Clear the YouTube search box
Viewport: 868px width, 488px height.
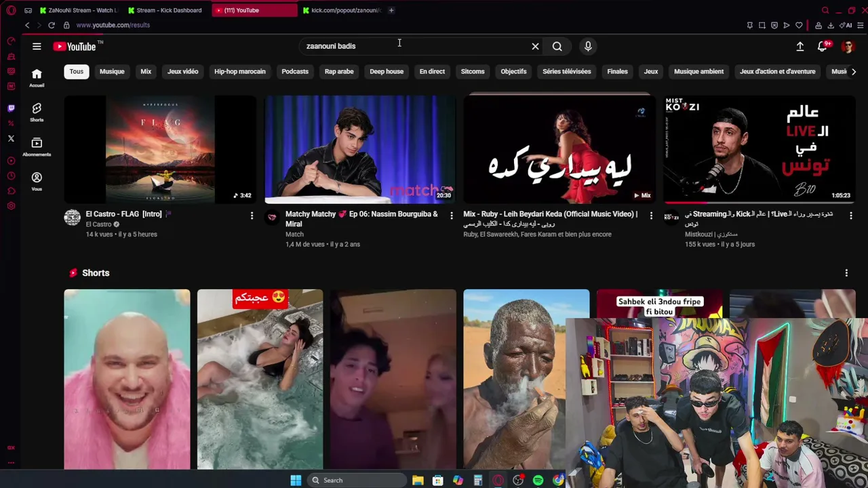click(x=535, y=46)
